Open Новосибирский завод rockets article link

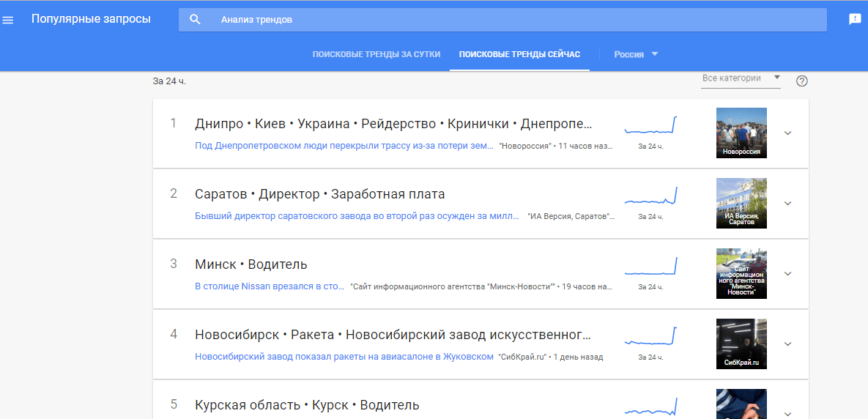pyautogui.click(x=344, y=357)
